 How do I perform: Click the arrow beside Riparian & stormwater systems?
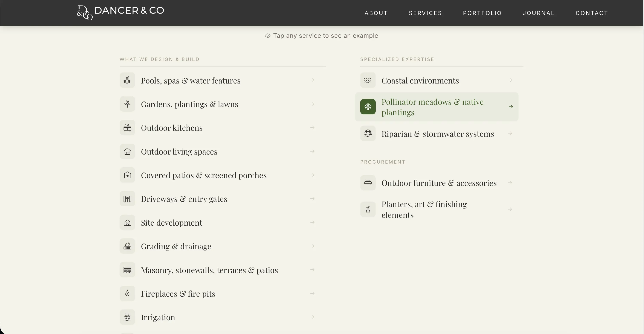pyautogui.click(x=510, y=134)
